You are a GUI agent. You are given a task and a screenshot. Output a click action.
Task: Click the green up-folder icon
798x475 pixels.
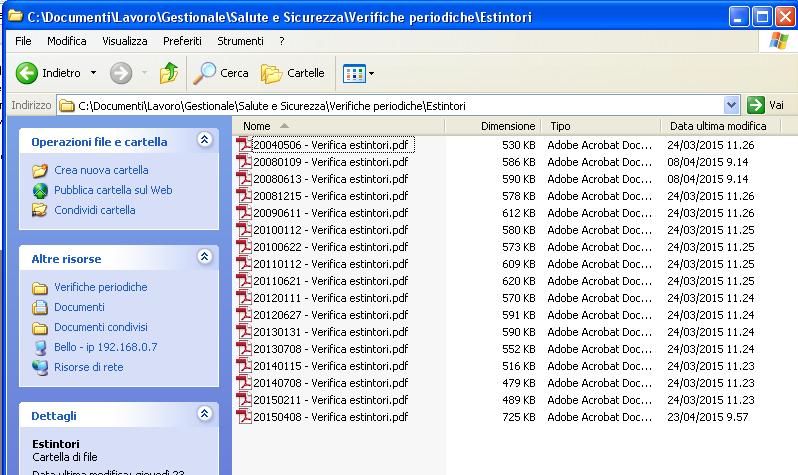(169, 73)
